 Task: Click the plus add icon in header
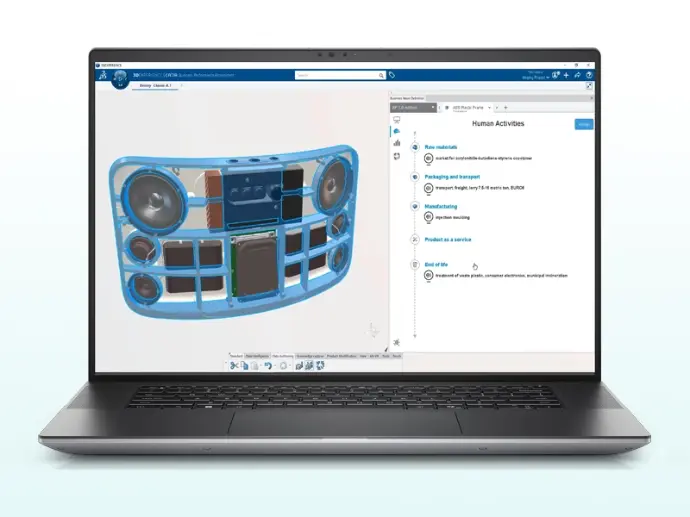566,75
